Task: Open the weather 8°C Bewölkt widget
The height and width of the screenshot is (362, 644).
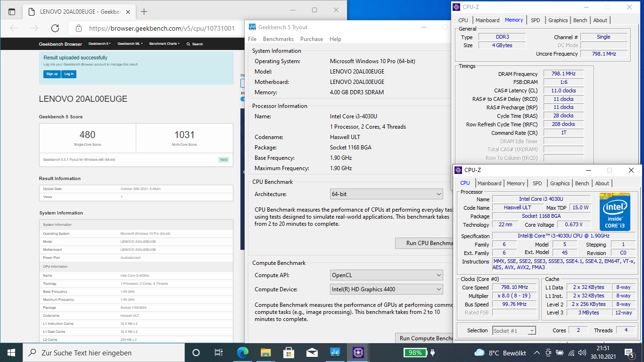Action: pos(500,353)
